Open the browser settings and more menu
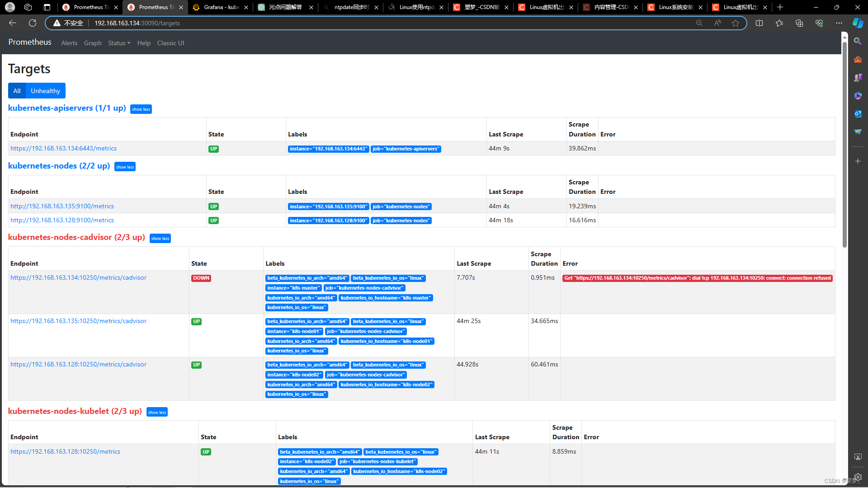 (839, 23)
